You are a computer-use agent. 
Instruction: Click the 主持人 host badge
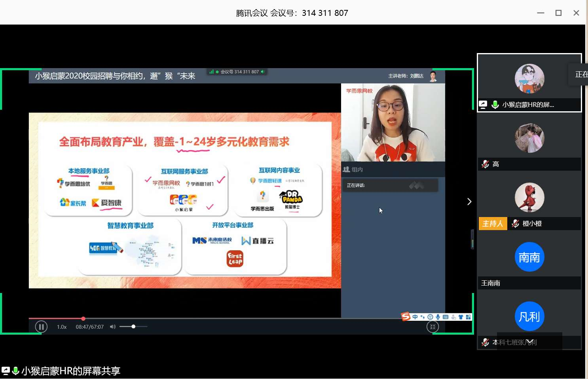493,223
